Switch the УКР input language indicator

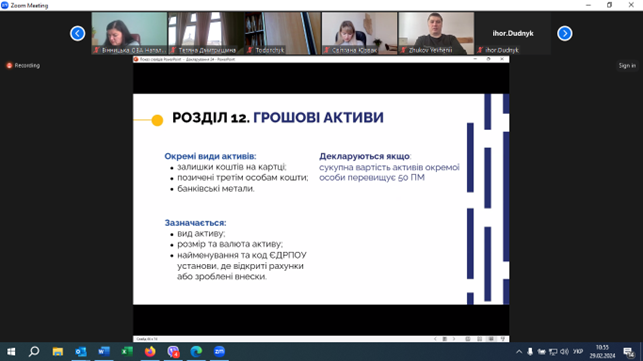(578, 352)
